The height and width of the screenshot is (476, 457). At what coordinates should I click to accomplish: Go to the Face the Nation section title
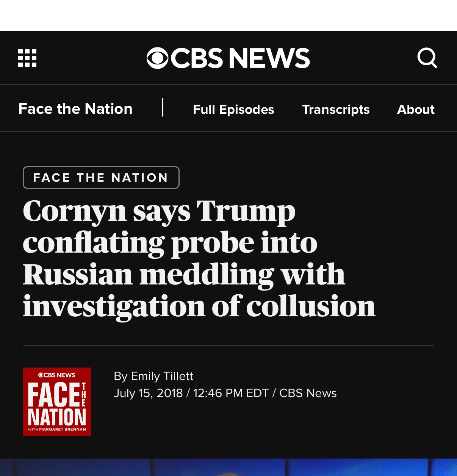[75, 109]
